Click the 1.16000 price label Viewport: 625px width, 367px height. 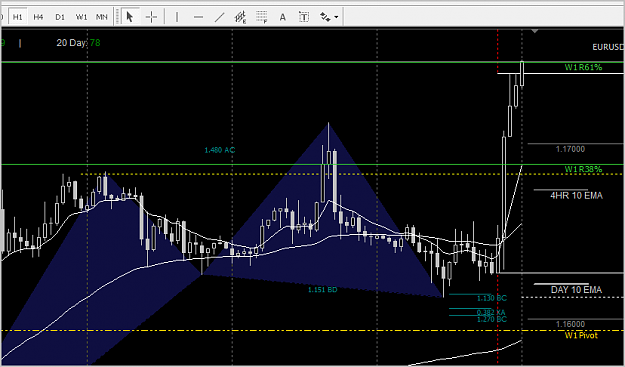[x=570, y=324]
